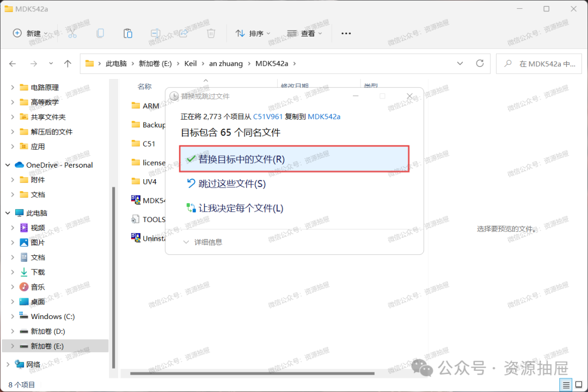The height and width of the screenshot is (392, 588).
Task: Click the Cut scissors icon
Action: pos(72,33)
